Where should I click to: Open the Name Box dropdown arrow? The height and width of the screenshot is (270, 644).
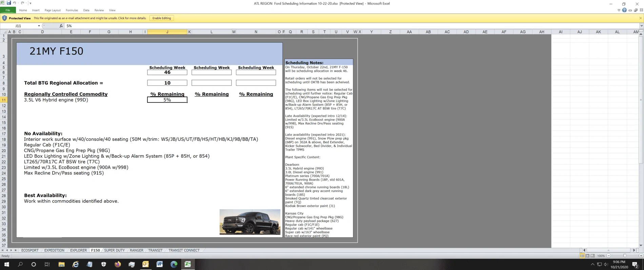click(39, 26)
